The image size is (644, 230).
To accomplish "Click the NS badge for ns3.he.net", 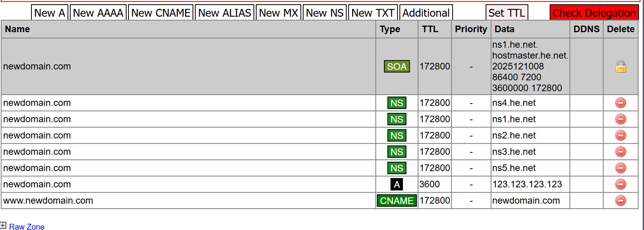I will pos(397,152).
